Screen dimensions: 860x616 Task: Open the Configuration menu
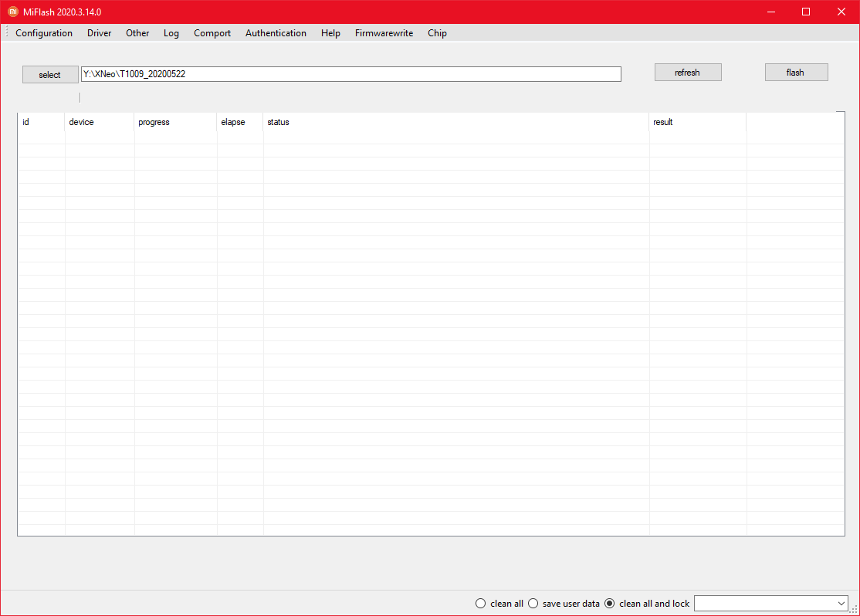coord(44,33)
